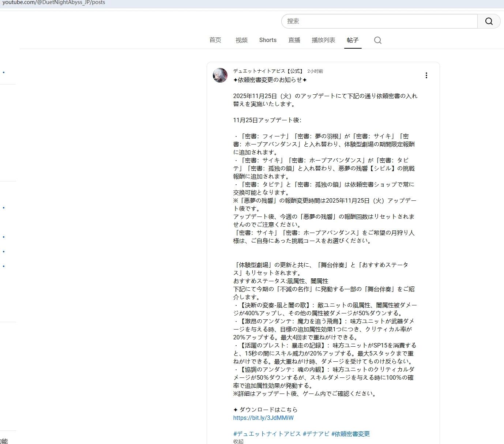Click the search magnifier button
The width and height of the screenshot is (504, 444).
click(x=489, y=21)
